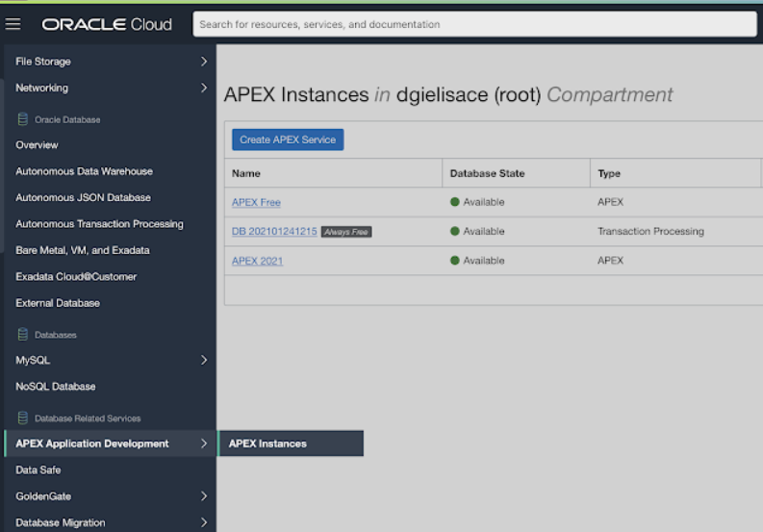Click the Always Free badge

pos(346,232)
